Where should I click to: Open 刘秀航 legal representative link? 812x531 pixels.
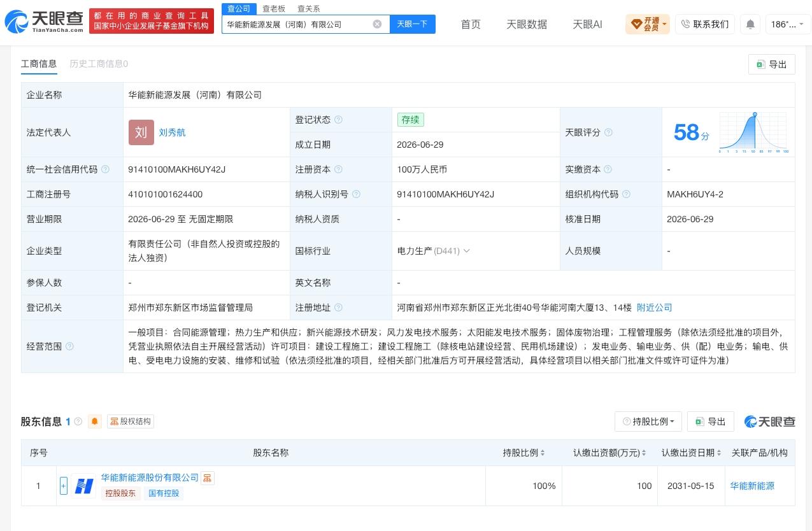click(172, 132)
